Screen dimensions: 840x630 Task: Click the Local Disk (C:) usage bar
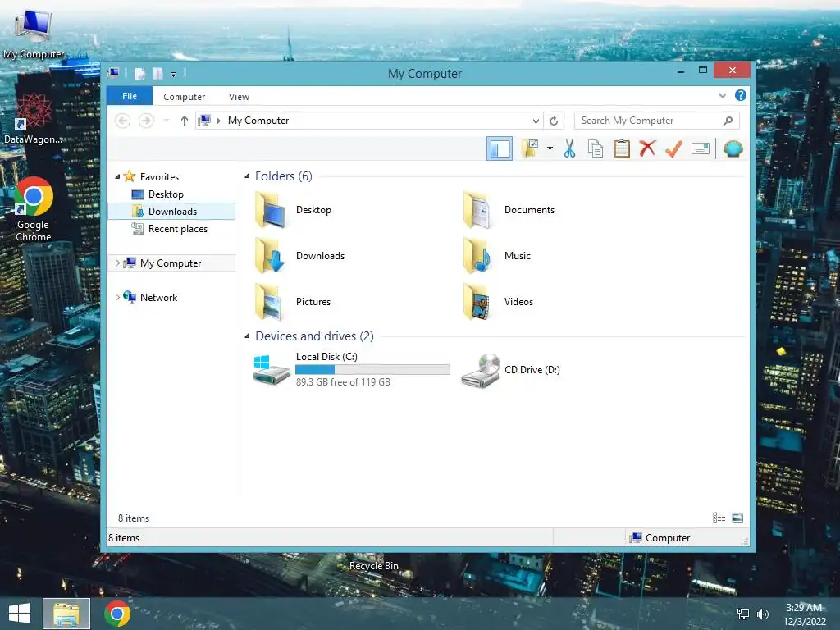click(x=372, y=369)
